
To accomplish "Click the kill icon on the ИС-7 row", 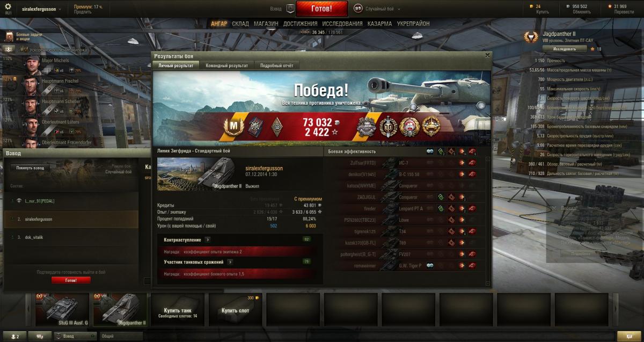I will (x=472, y=162).
